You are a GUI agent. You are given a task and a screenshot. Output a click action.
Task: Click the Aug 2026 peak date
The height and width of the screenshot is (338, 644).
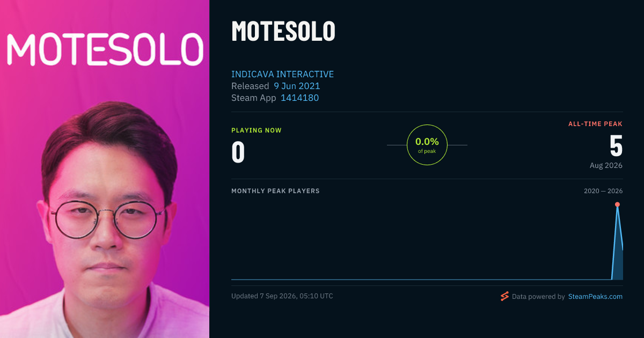[606, 165]
